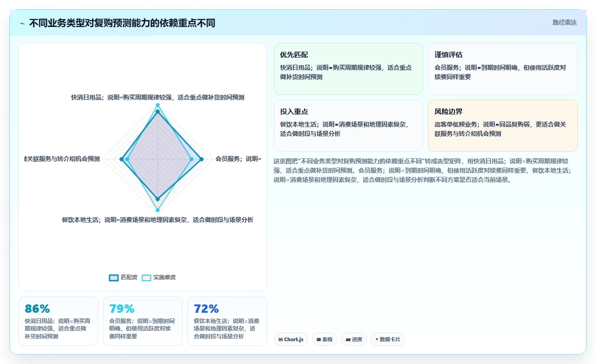Click the 实施难度 legend color box
The height and width of the screenshot is (364, 596).
click(146, 277)
